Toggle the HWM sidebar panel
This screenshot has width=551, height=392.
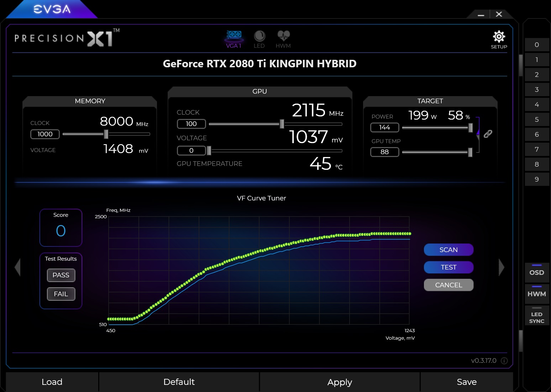point(536,294)
